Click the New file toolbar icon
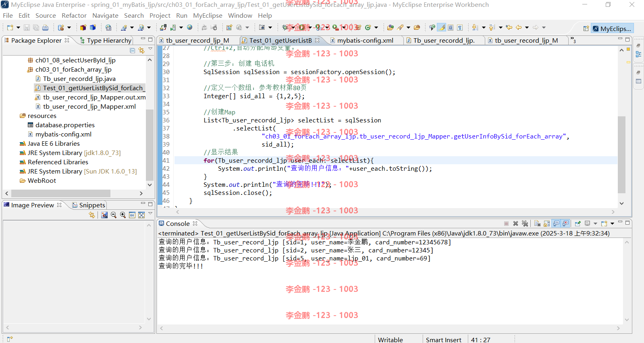The height and width of the screenshot is (343, 644). [x=10, y=27]
